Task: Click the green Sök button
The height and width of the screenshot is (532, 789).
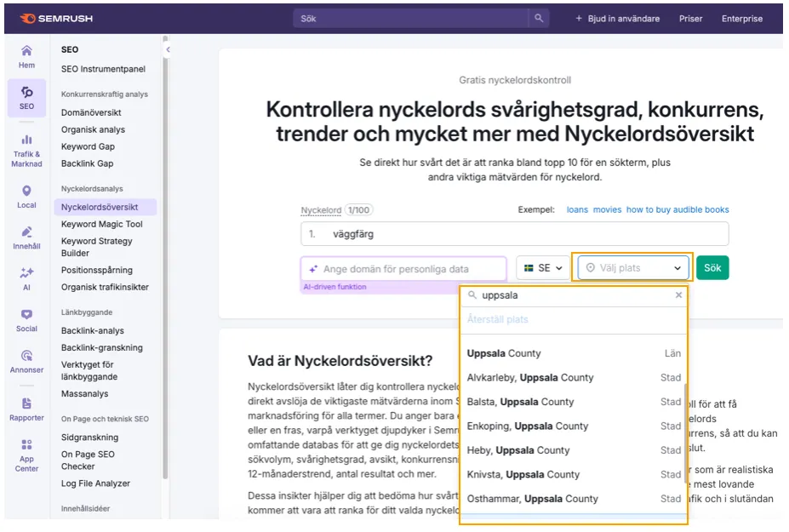Action: pyautogui.click(x=712, y=268)
